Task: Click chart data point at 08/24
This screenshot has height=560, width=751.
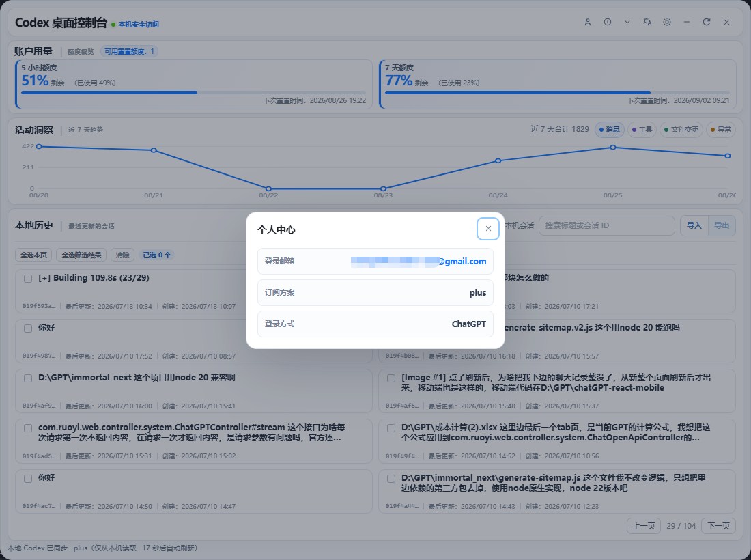Action: point(498,160)
